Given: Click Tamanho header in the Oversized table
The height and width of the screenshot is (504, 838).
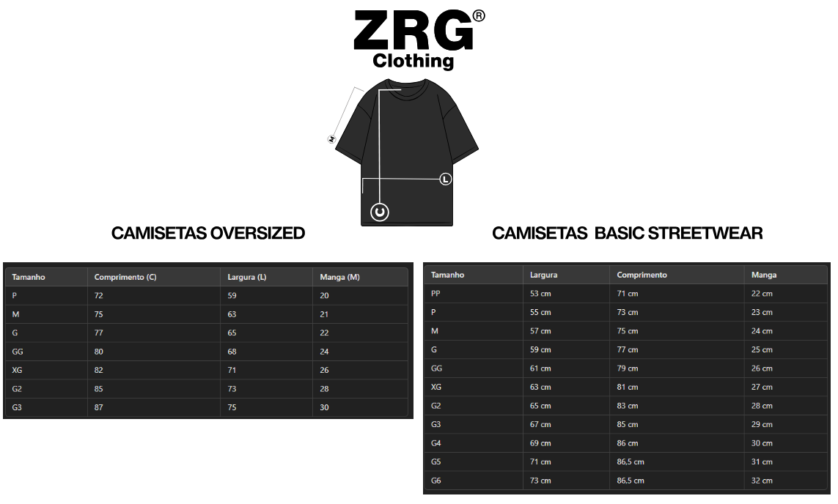Looking at the screenshot, I should [29, 277].
